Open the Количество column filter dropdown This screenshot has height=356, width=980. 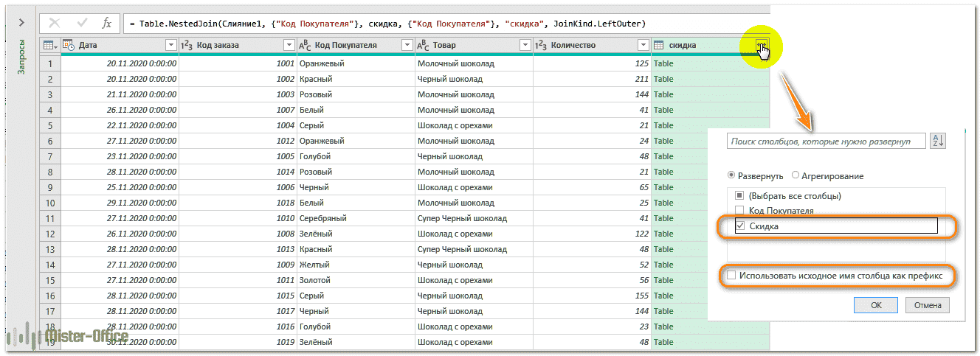tap(643, 46)
